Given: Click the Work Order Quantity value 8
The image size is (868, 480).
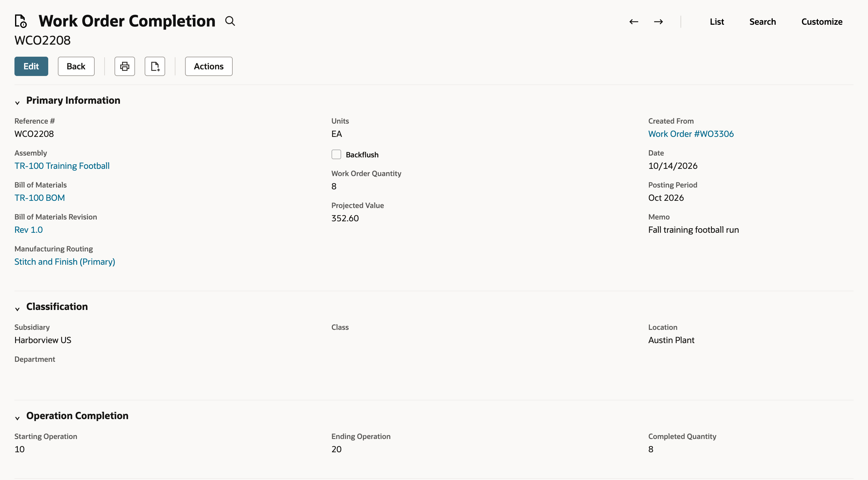Looking at the screenshot, I should (334, 186).
